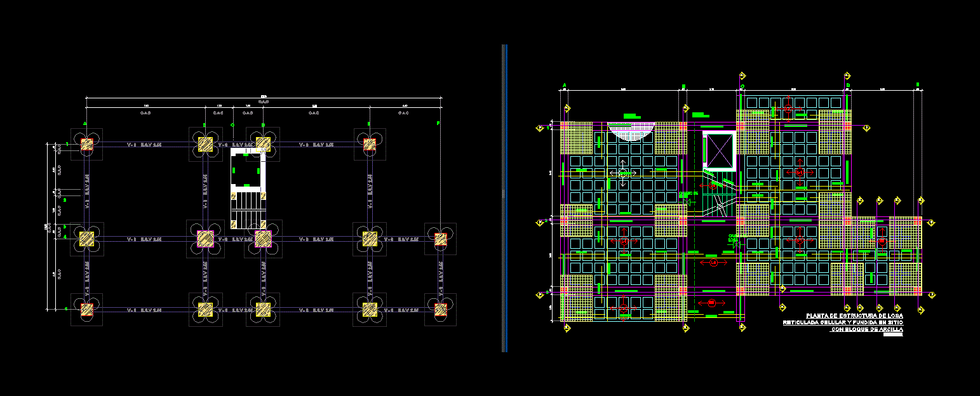Click the red slab marker below the title-side grid
Screen dimensions: 980x396
[x=711, y=303]
